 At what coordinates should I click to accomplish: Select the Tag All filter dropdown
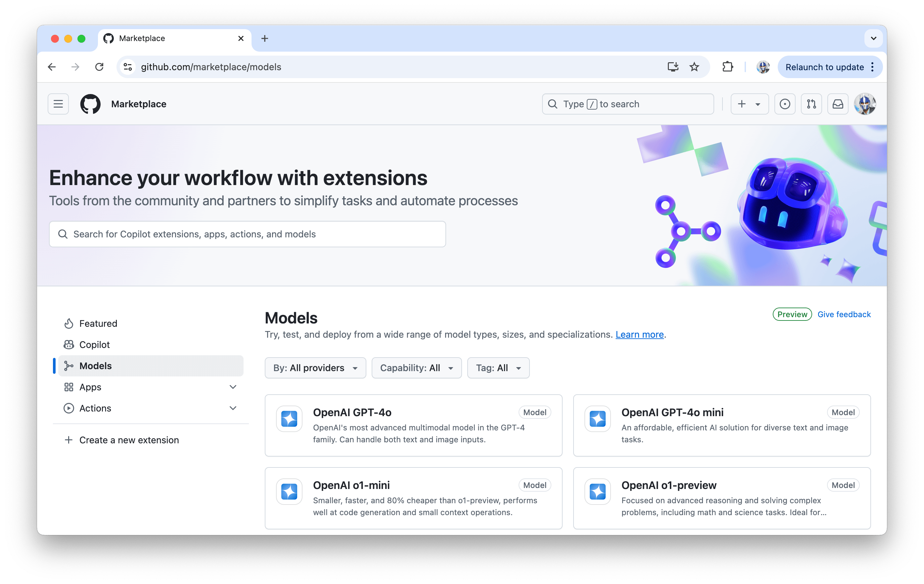click(x=498, y=368)
